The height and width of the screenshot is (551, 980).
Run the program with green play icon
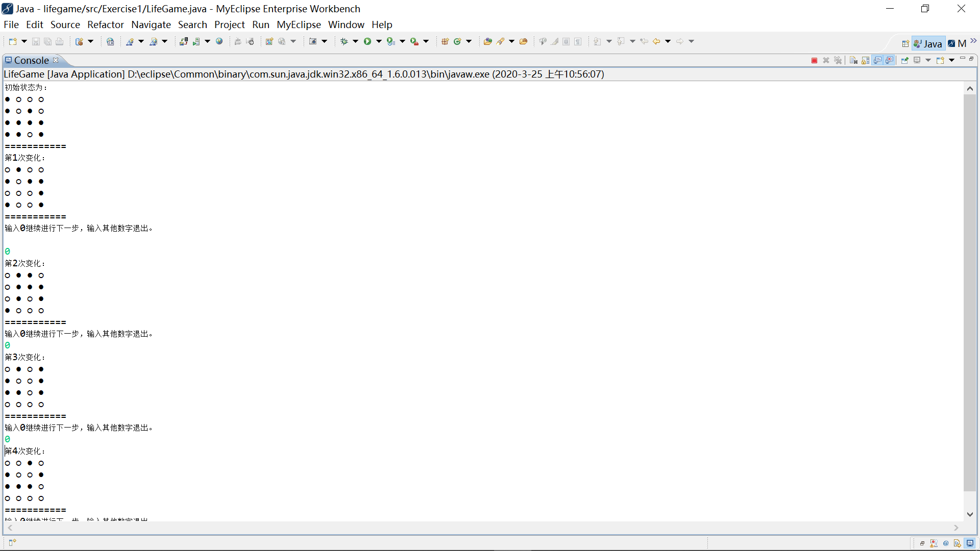(x=367, y=41)
